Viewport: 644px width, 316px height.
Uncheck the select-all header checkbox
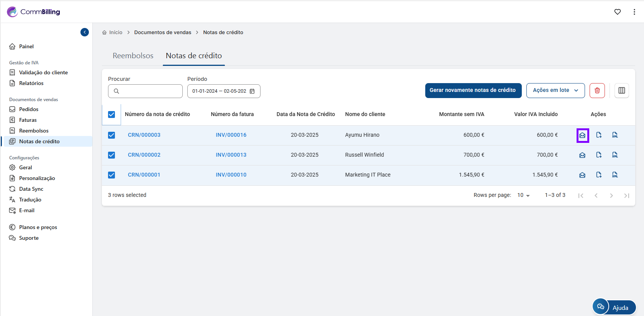(111, 115)
